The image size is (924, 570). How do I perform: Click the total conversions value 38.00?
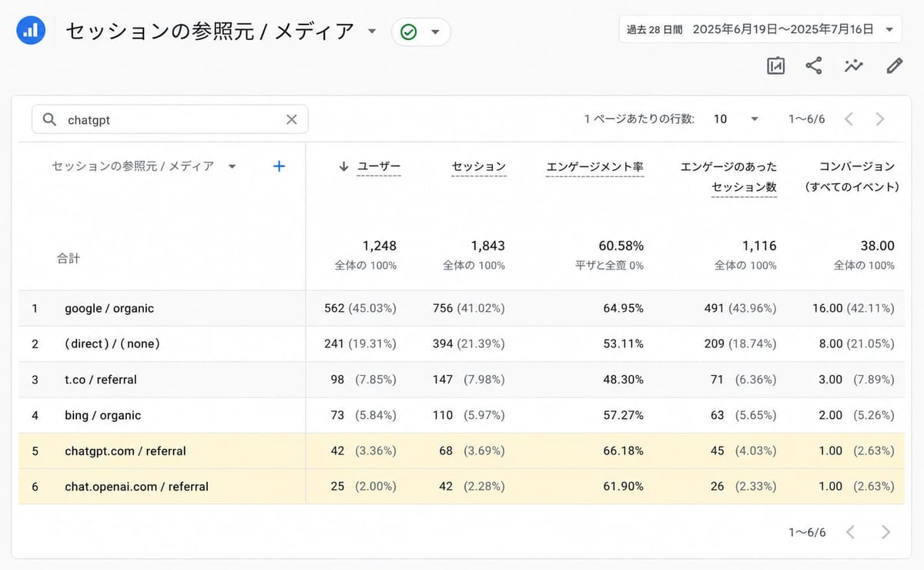(x=878, y=246)
